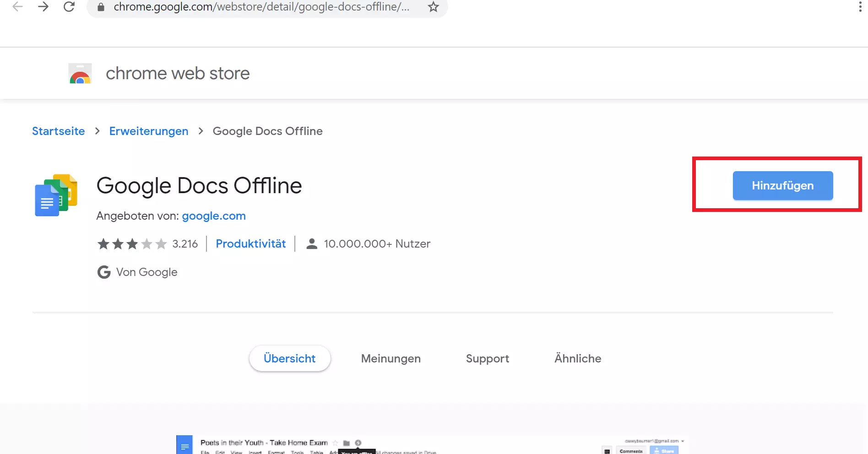Go to the Startseite breadcrumb
This screenshot has width=868, height=454.
[x=59, y=131]
